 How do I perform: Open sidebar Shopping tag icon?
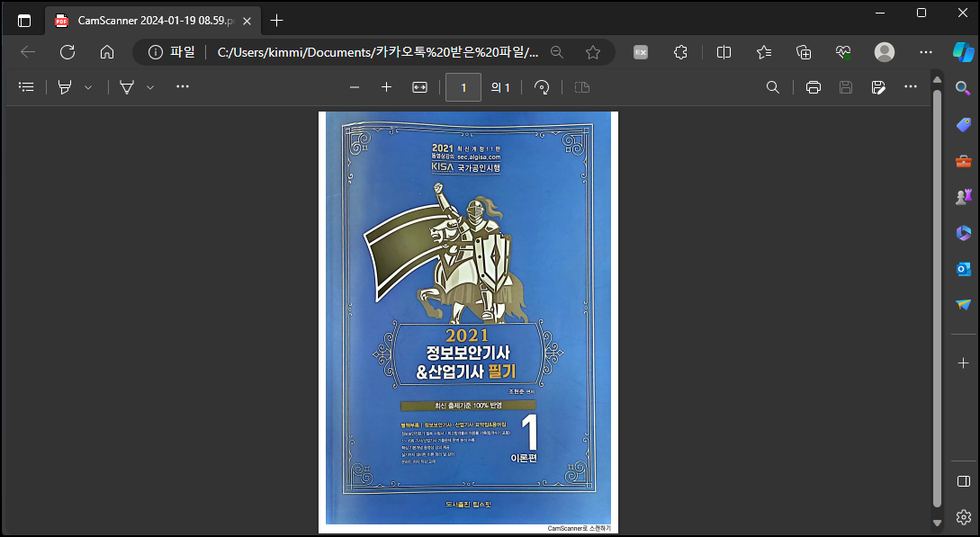coord(963,125)
